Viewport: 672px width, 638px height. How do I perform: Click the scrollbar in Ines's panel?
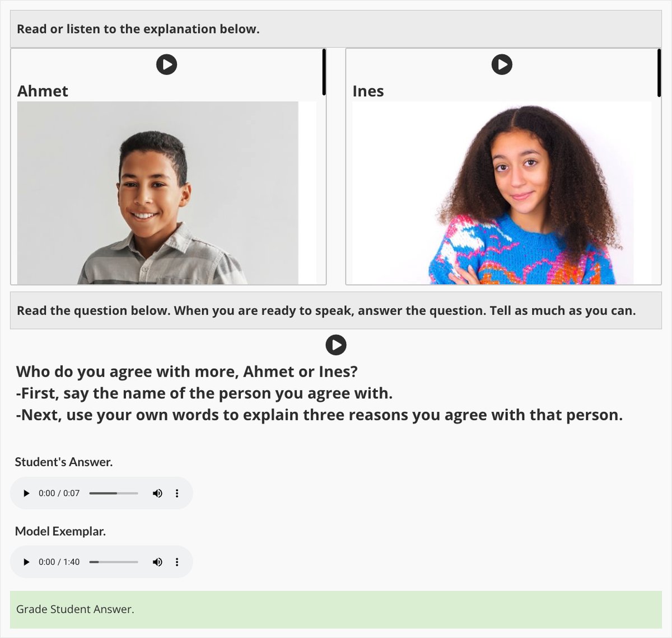coord(659,72)
